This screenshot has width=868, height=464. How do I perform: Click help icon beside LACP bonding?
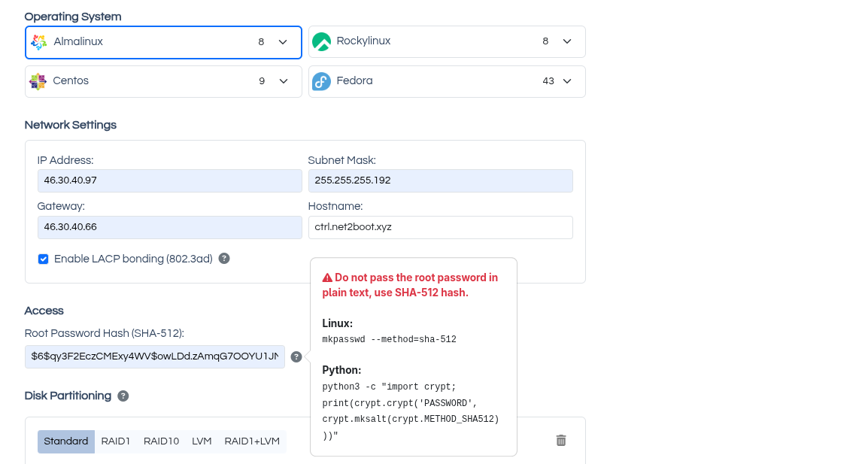[224, 259]
